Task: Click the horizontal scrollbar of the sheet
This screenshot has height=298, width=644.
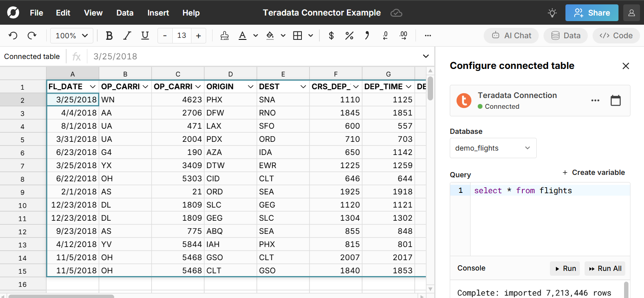Action: point(61,296)
